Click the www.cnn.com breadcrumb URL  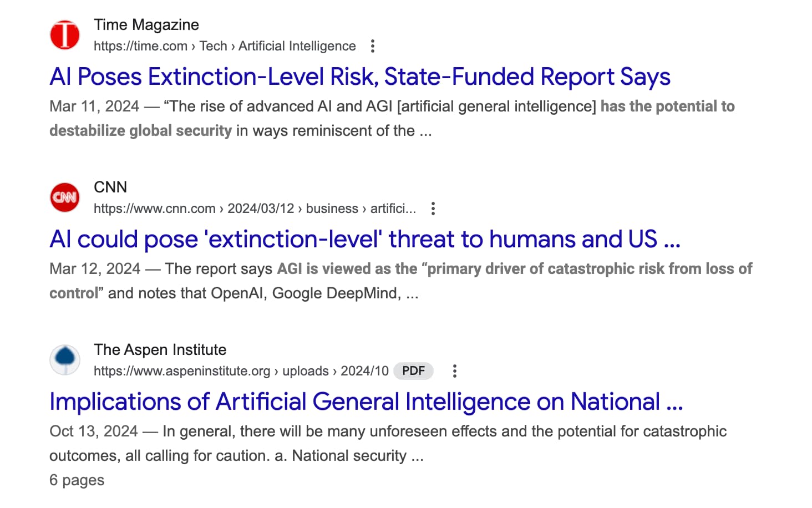pyautogui.click(x=254, y=209)
